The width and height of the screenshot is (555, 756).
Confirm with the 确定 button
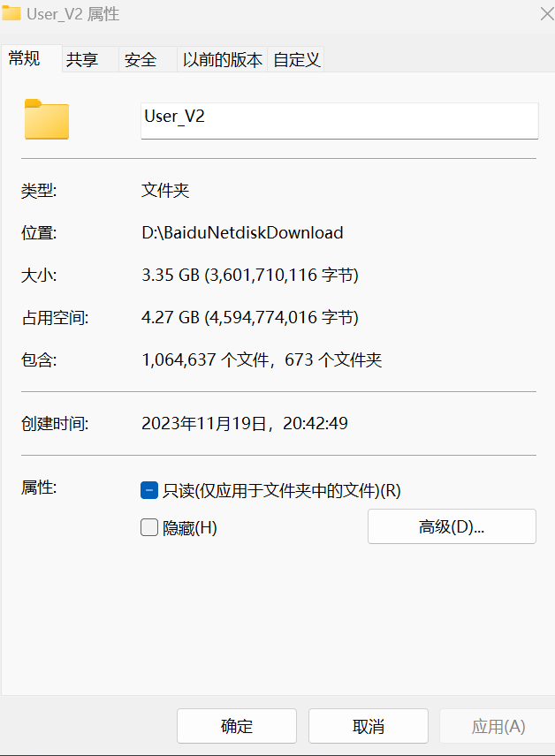pos(237,726)
